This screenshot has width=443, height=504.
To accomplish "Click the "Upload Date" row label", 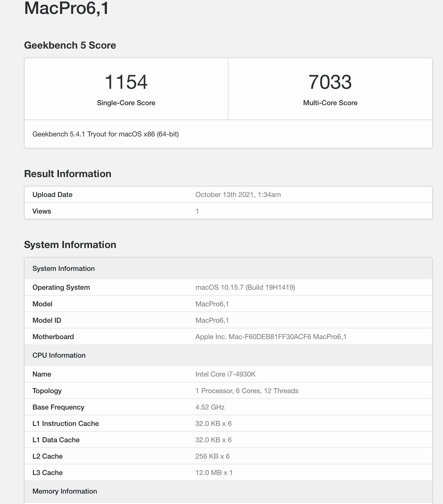I will [x=53, y=195].
